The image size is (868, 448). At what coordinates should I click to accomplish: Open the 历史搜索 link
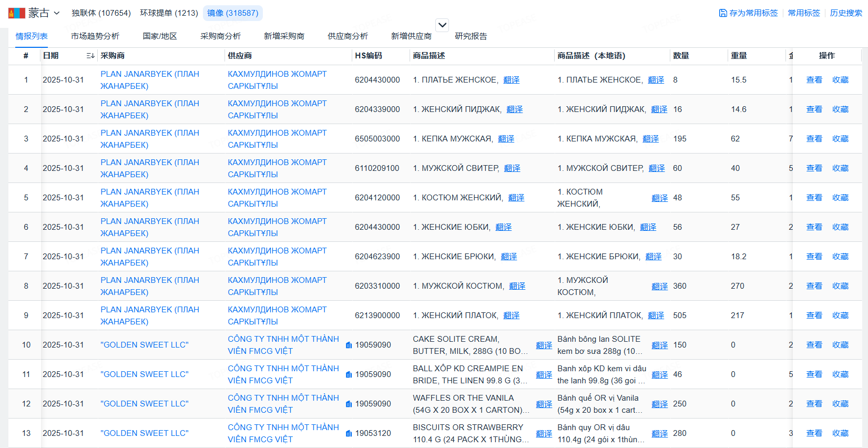(845, 13)
